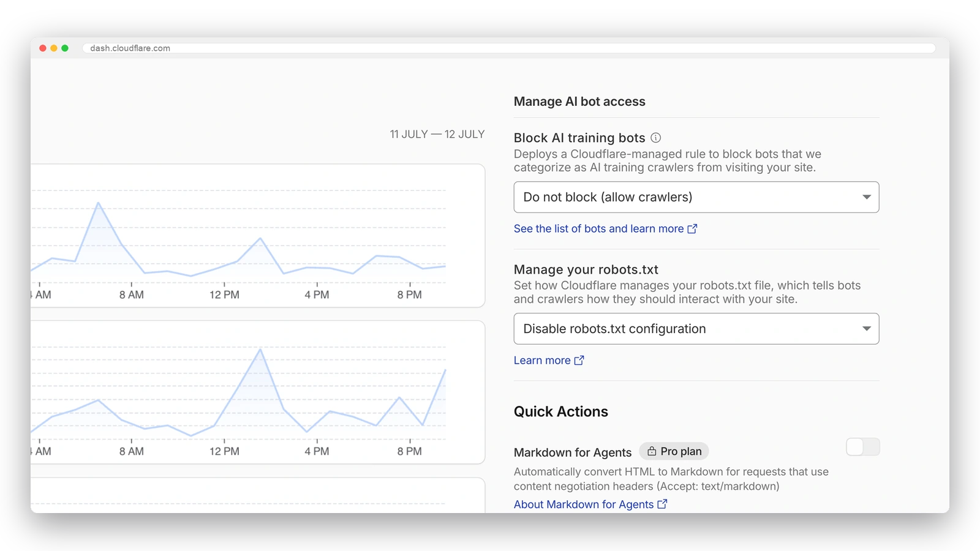
Task: Click 8 PM label on the second chart
Action: pyautogui.click(x=409, y=451)
